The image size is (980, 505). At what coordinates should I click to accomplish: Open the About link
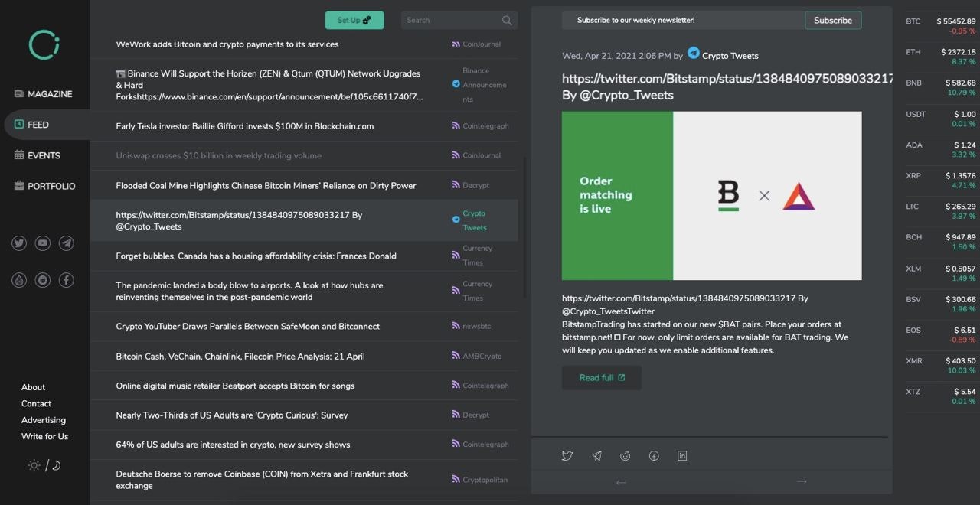point(33,387)
